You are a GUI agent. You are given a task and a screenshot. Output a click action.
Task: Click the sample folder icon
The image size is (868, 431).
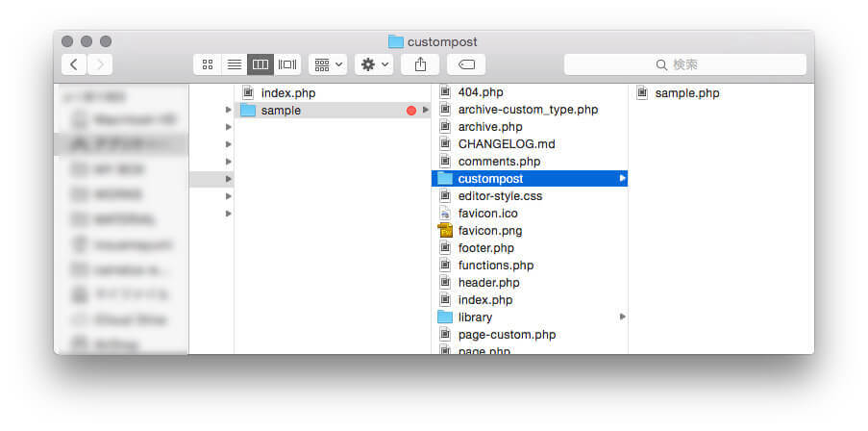coord(248,111)
